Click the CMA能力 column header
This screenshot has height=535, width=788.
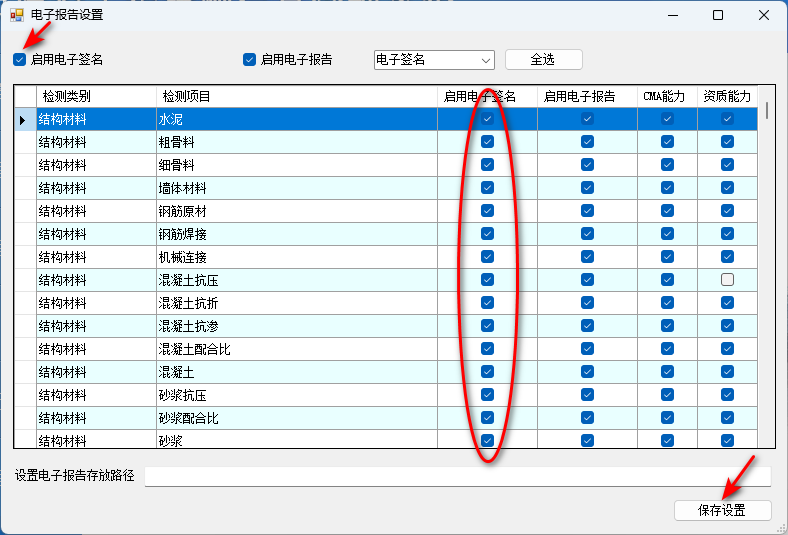(667, 96)
